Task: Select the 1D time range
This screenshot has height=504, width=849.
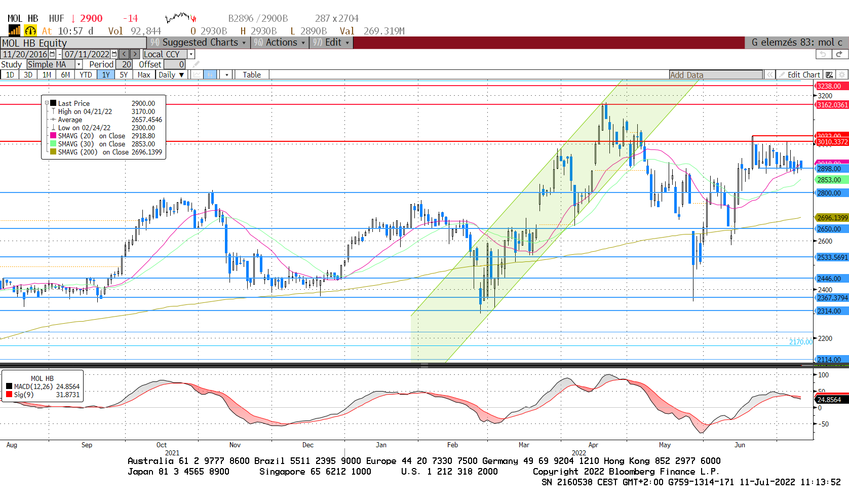Action: 10,75
